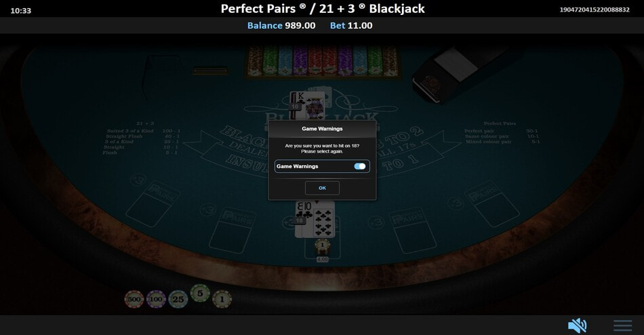Image resolution: width=644 pixels, height=335 pixels.
Task: Click the chip tray at table top
Action: click(x=322, y=62)
